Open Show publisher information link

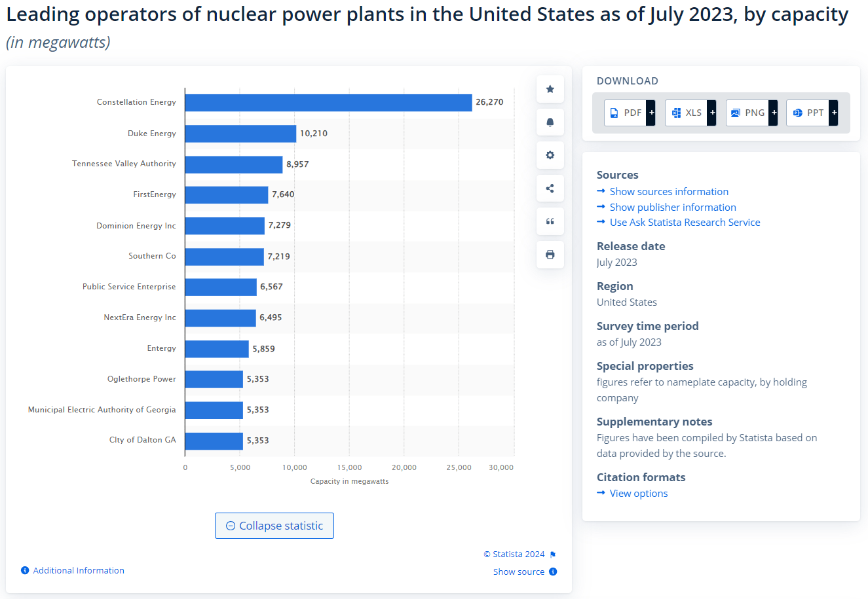coord(672,207)
